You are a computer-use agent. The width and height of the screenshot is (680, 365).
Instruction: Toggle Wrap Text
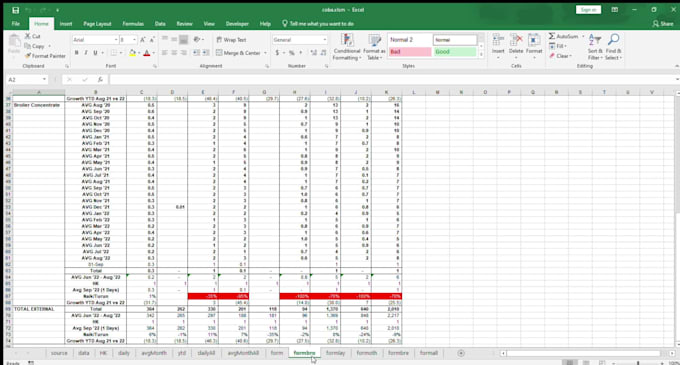pos(231,40)
